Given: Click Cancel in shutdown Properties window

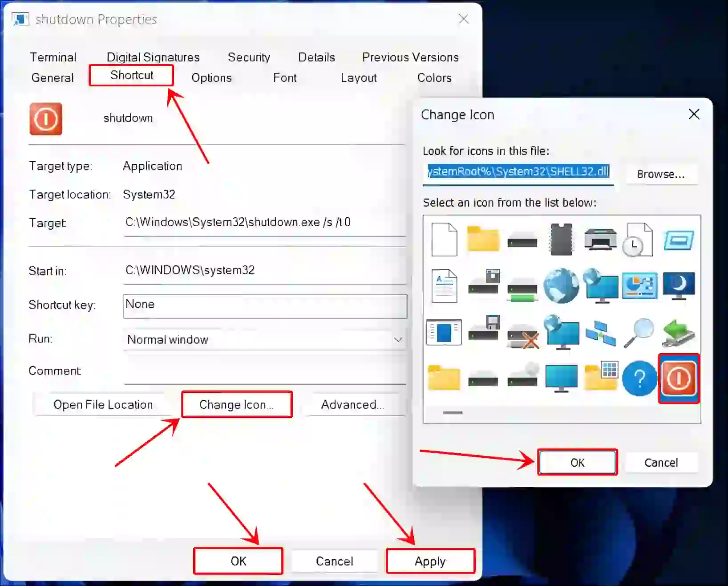Looking at the screenshot, I should [335, 561].
